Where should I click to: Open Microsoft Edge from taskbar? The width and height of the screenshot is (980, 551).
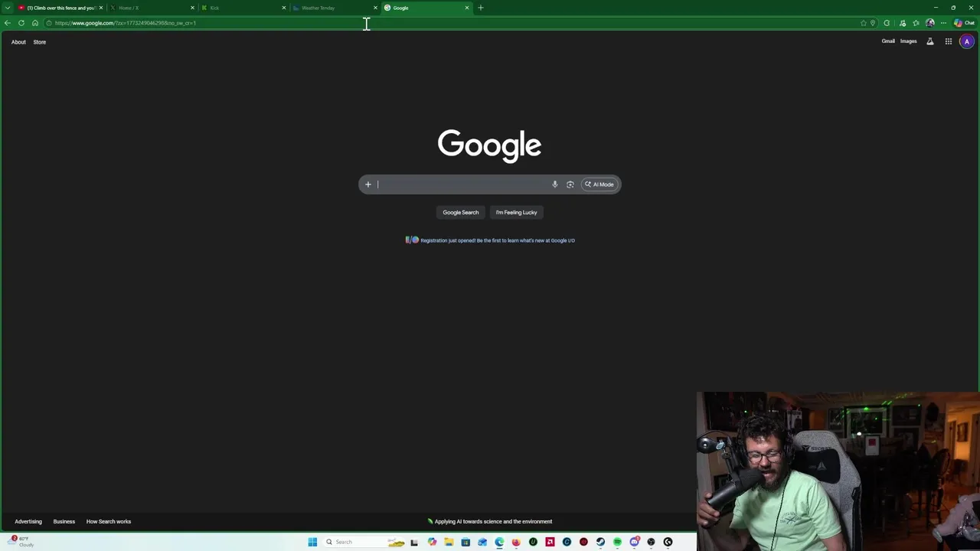[499, 542]
